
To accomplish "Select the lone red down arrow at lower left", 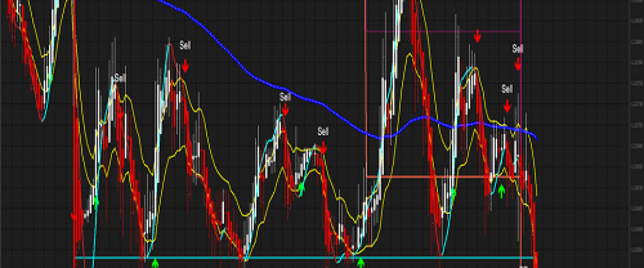I will 74,215.
